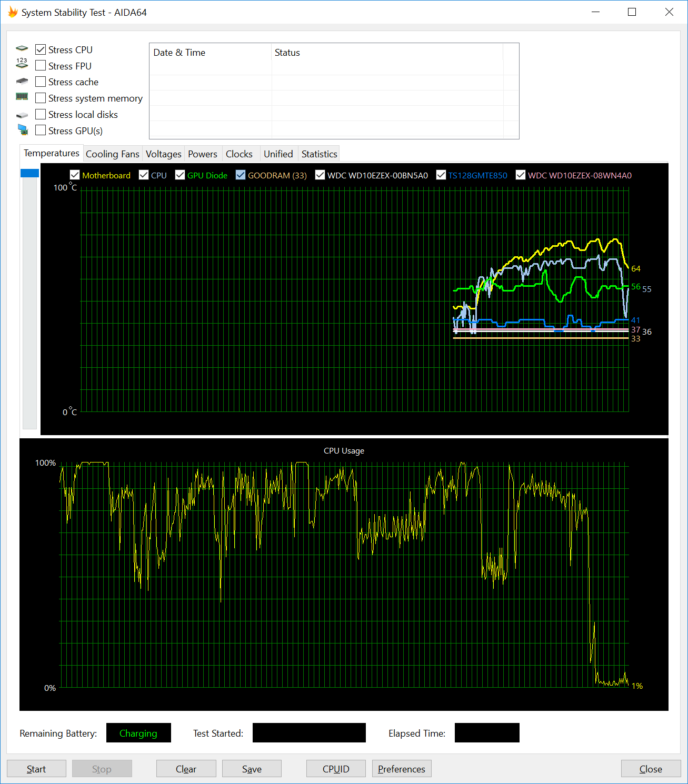The height and width of the screenshot is (784, 688).
Task: Switch to the Temperatures tab
Action: [52, 153]
